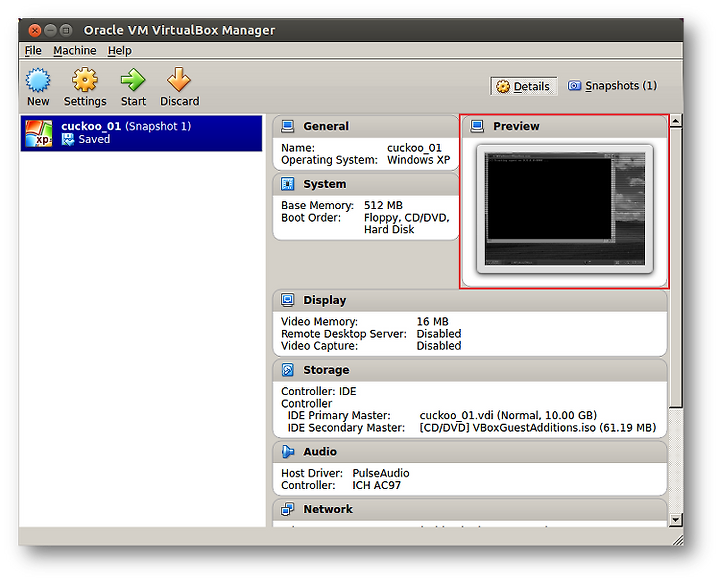Open the File menu

point(33,51)
